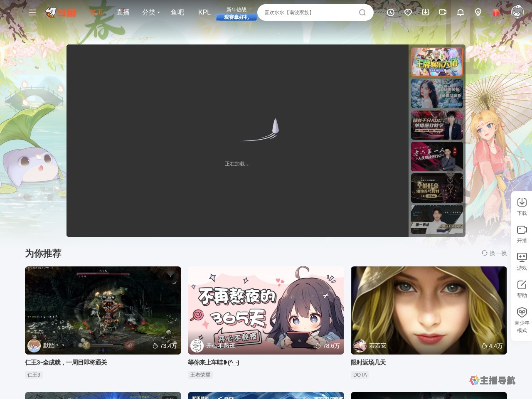Click the 观赛拿好礼 button
Viewport: 532px width, 399px height.
click(236, 17)
